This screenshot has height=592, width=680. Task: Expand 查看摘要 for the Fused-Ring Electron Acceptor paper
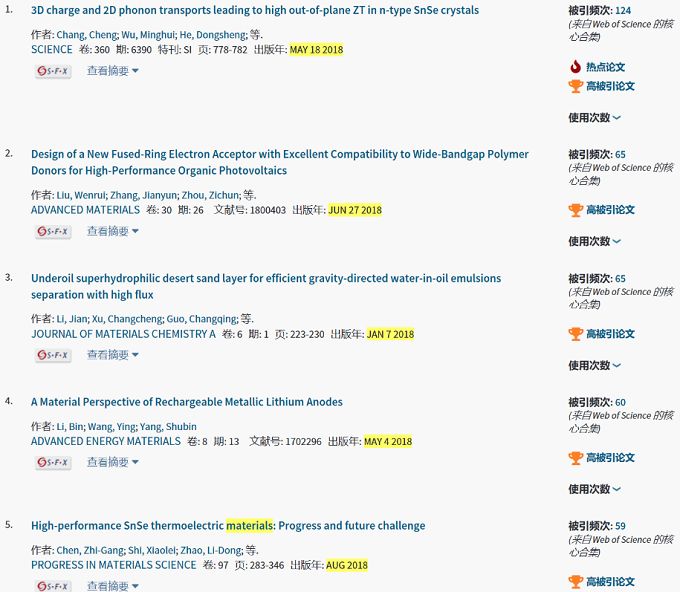(x=112, y=231)
